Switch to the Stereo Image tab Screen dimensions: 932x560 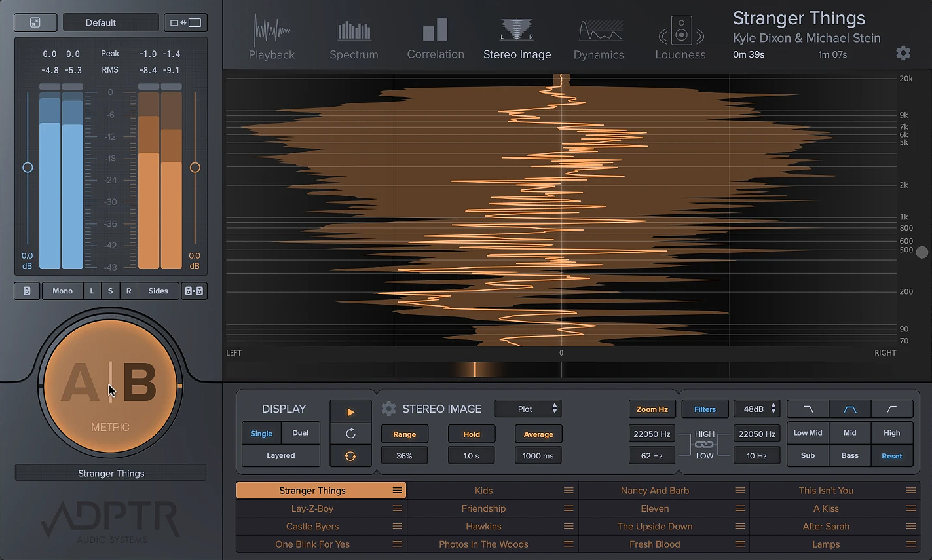pos(517,36)
